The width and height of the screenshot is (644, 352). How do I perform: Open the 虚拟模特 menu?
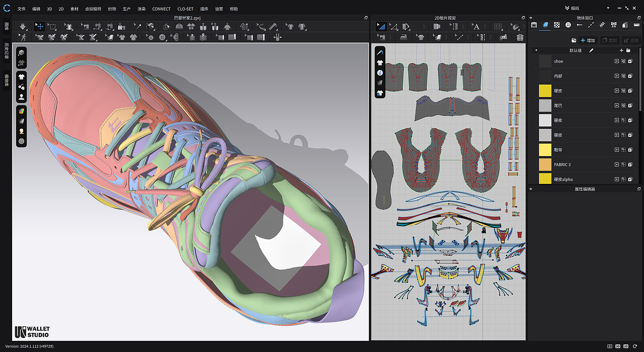(x=92, y=9)
